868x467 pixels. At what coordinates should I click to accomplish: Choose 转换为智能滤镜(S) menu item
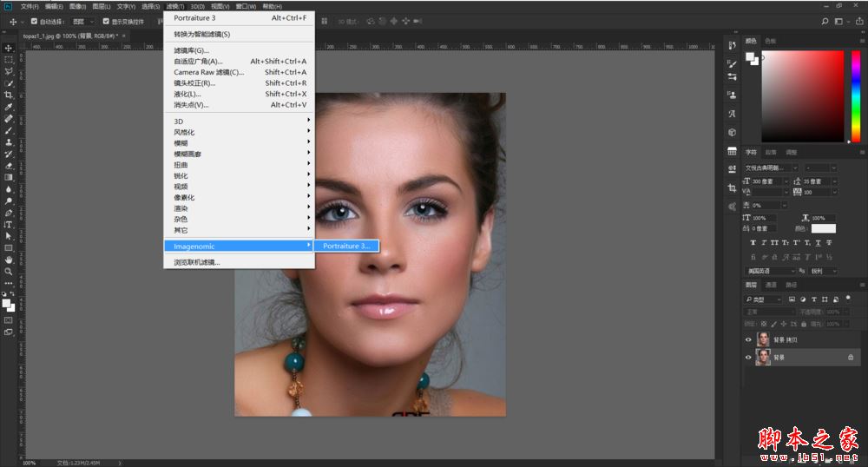240,35
